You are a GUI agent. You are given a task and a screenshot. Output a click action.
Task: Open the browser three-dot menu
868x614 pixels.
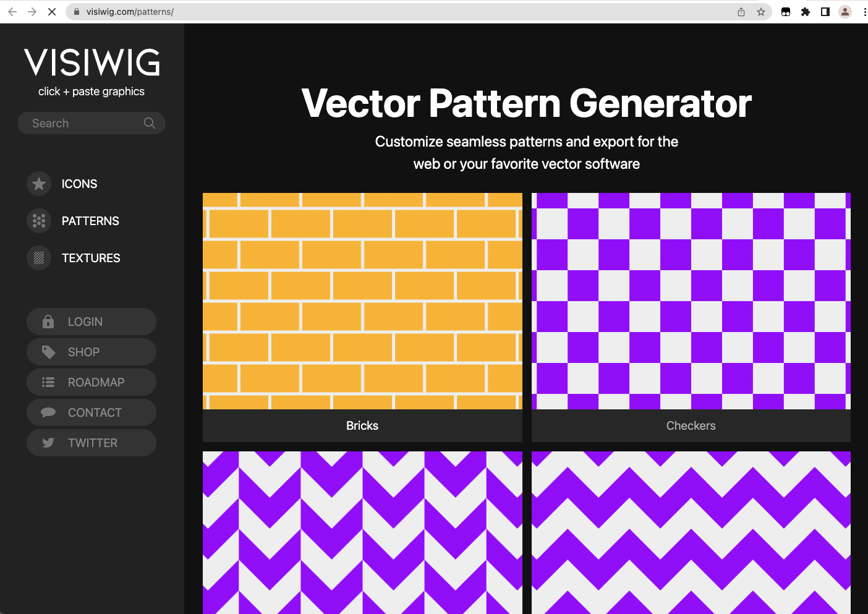(864, 12)
